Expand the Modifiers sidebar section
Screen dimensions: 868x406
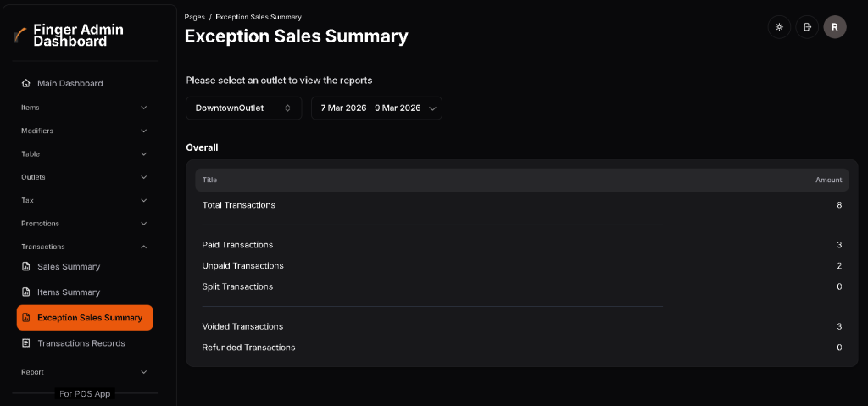pos(84,131)
